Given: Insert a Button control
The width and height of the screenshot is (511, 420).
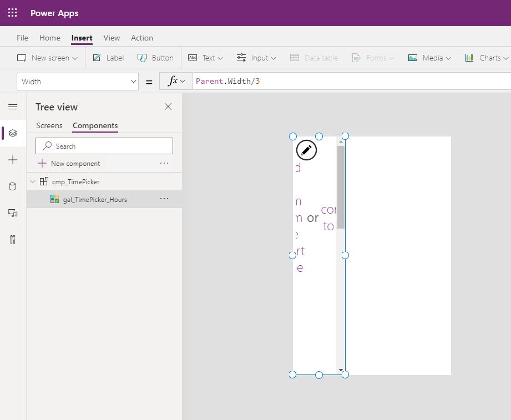Looking at the screenshot, I should pos(155,58).
